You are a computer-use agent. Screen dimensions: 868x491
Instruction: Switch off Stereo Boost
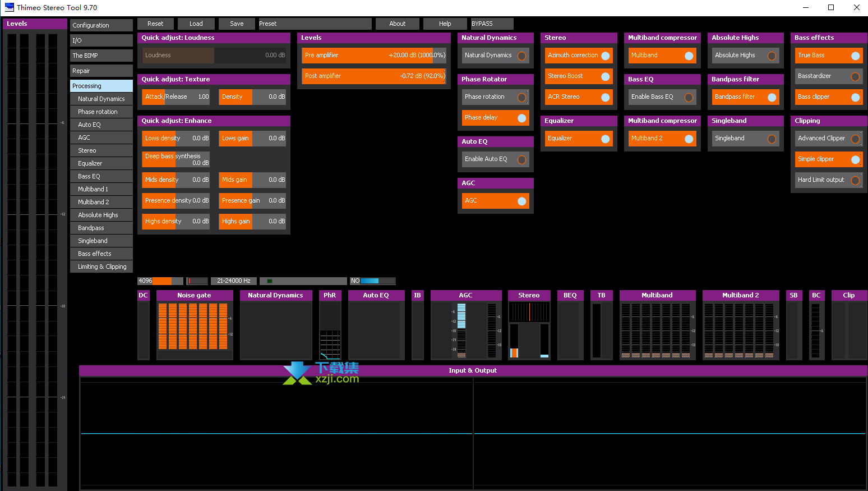click(579, 76)
